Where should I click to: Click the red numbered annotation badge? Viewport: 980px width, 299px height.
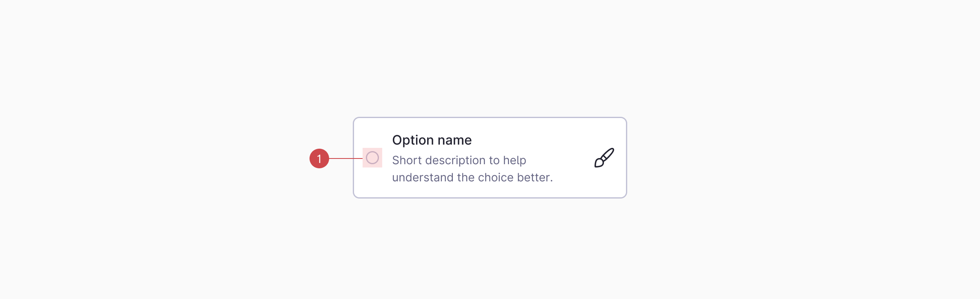320,158
